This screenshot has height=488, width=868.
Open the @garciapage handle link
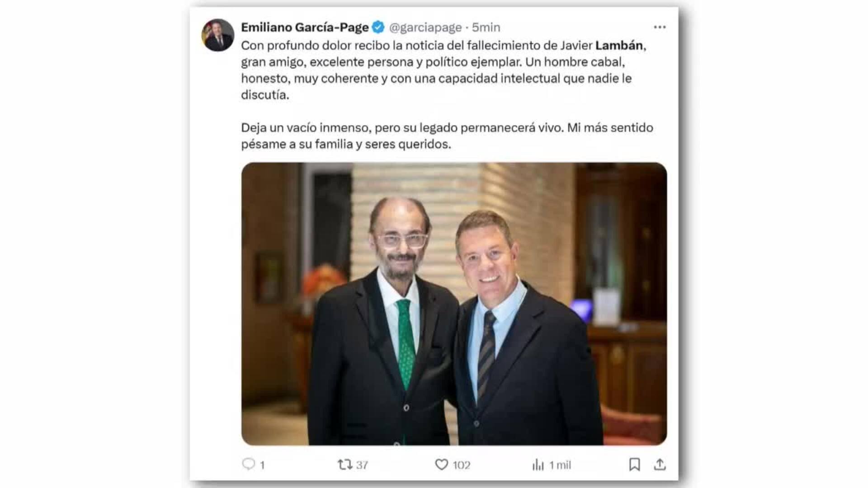(425, 28)
